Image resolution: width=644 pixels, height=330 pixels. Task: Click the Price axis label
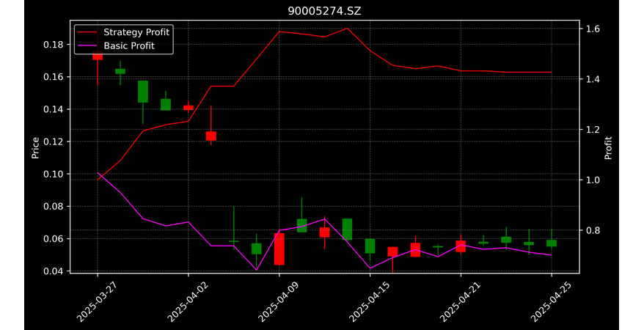click(35, 148)
